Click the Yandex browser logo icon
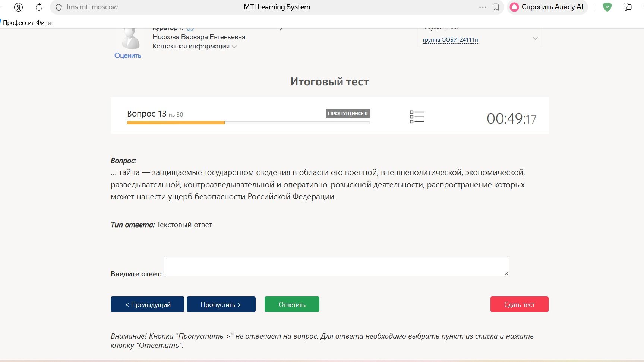644x362 pixels. pyautogui.click(x=18, y=7)
